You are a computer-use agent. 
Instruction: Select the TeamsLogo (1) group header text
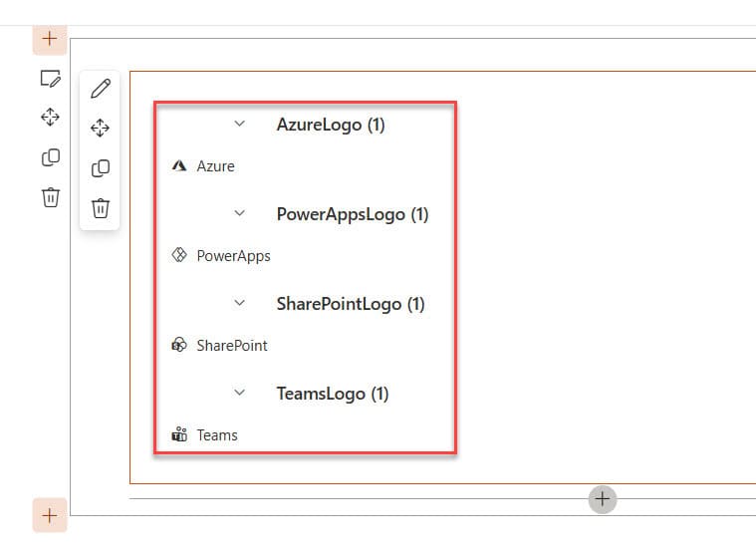[x=333, y=394]
